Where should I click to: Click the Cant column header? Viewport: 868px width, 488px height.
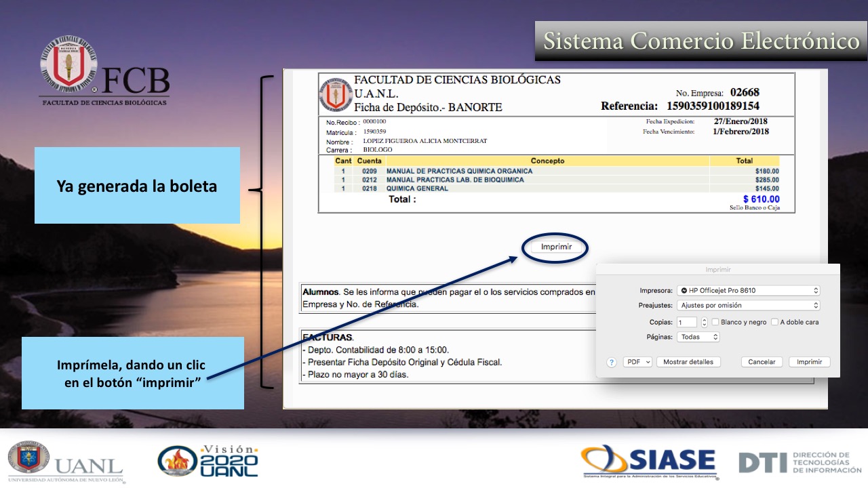pyautogui.click(x=343, y=161)
